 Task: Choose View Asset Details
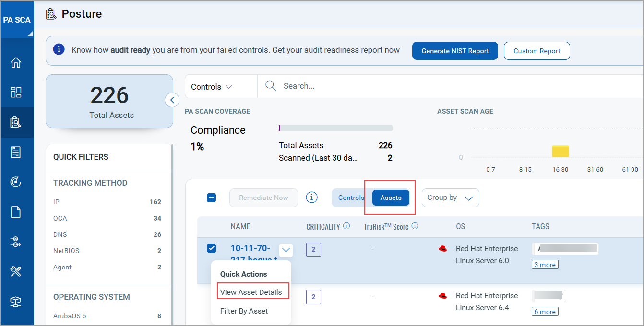(251, 292)
